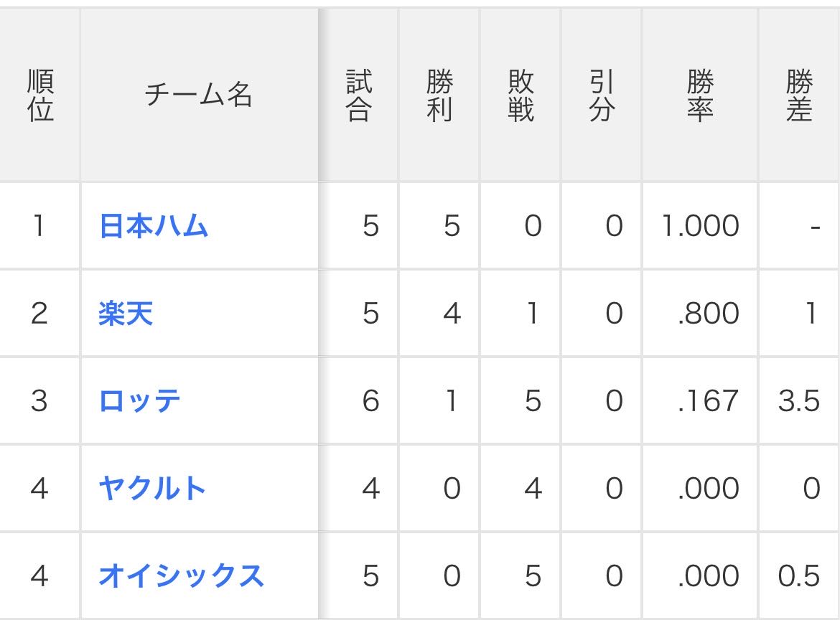Screen dimensions: 840x620
Task: Click the 勝差 column header
Action: click(x=798, y=95)
